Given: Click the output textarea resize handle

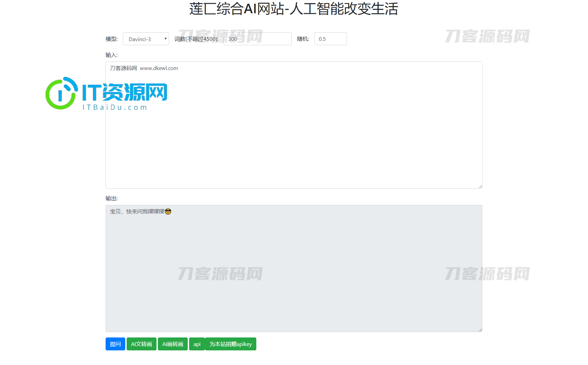Looking at the screenshot, I should coord(480,330).
